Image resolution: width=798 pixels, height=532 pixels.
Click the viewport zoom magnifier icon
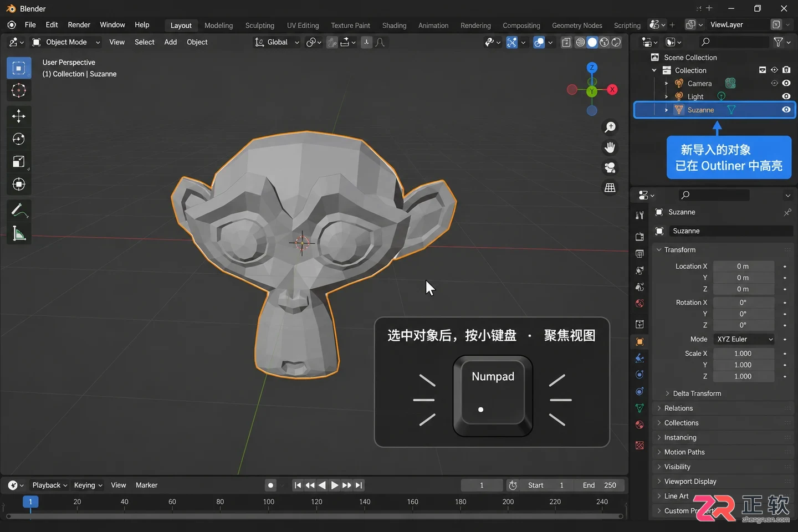point(610,127)
